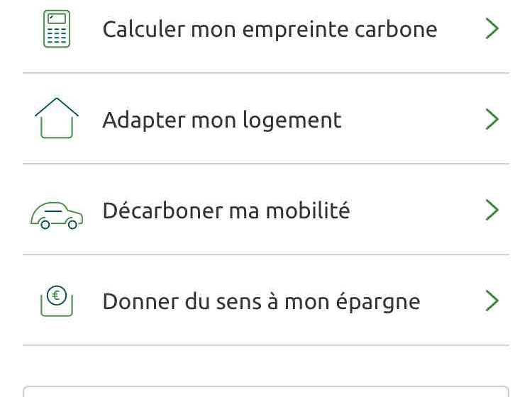
Task: Select the Calculer mon empreinte carbone menu entry
Action: [x=270, y=29]
